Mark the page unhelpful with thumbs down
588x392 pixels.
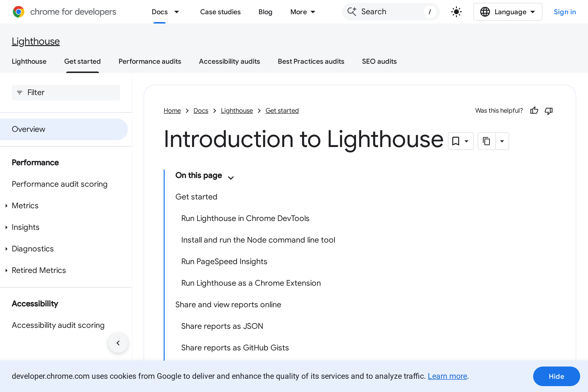pos(549,110)
